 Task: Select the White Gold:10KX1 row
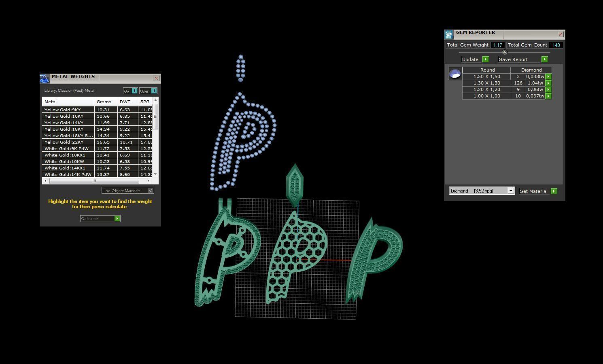tap(97, 155)
